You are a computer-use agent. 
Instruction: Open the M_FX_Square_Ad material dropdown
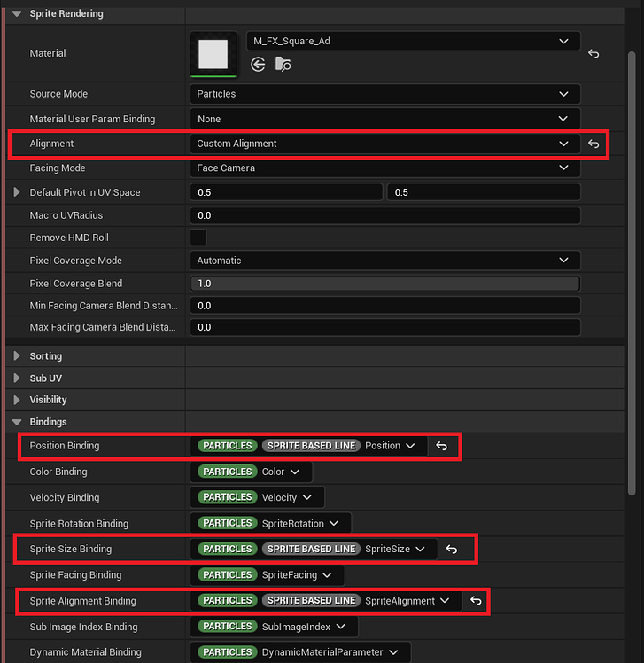(414, 41)
